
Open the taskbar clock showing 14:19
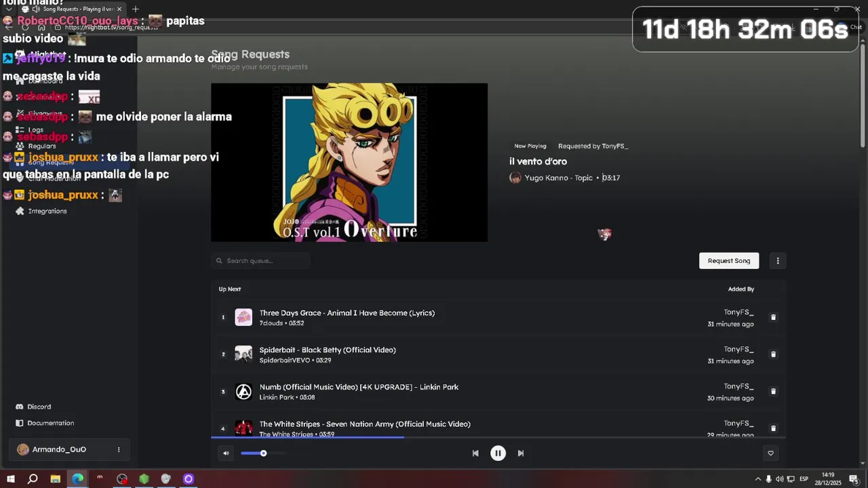pos(828,479)
